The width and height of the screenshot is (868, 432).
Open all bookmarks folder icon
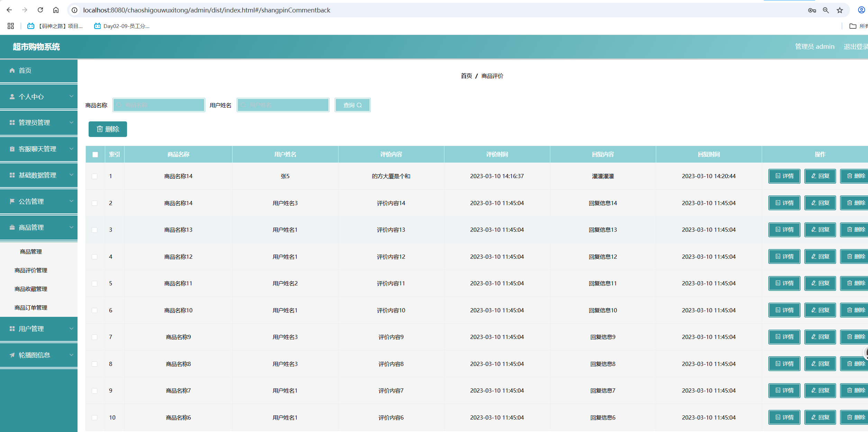click(853, 26)
